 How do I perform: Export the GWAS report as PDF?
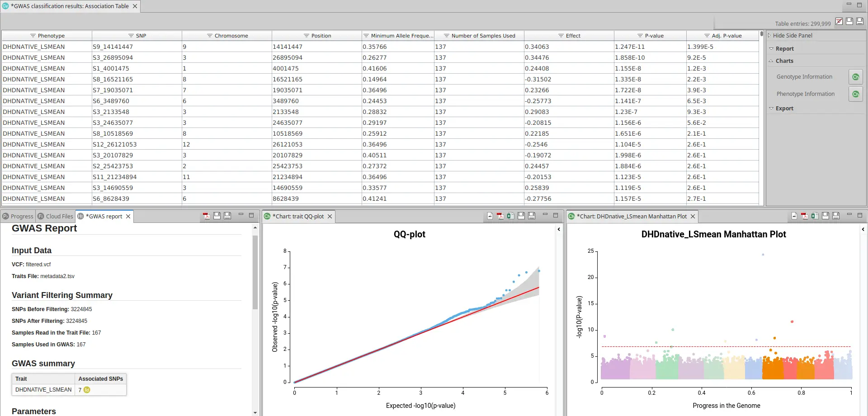[207, 216]
